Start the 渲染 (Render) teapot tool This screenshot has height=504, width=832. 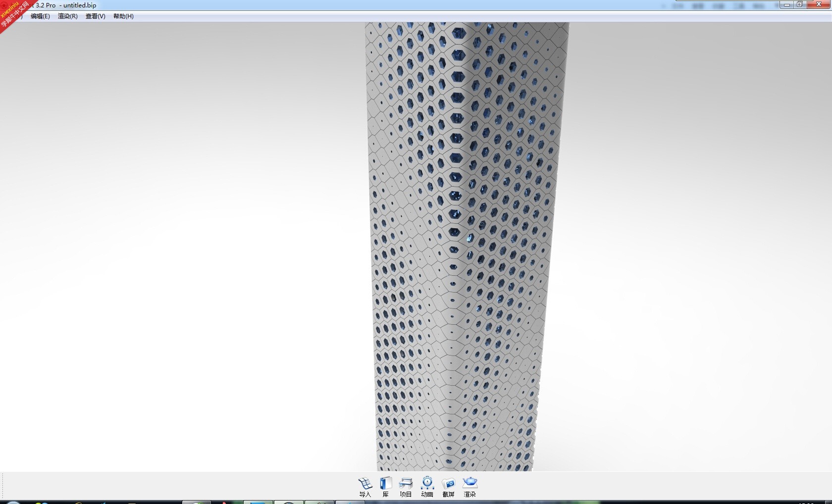point(469,487)
